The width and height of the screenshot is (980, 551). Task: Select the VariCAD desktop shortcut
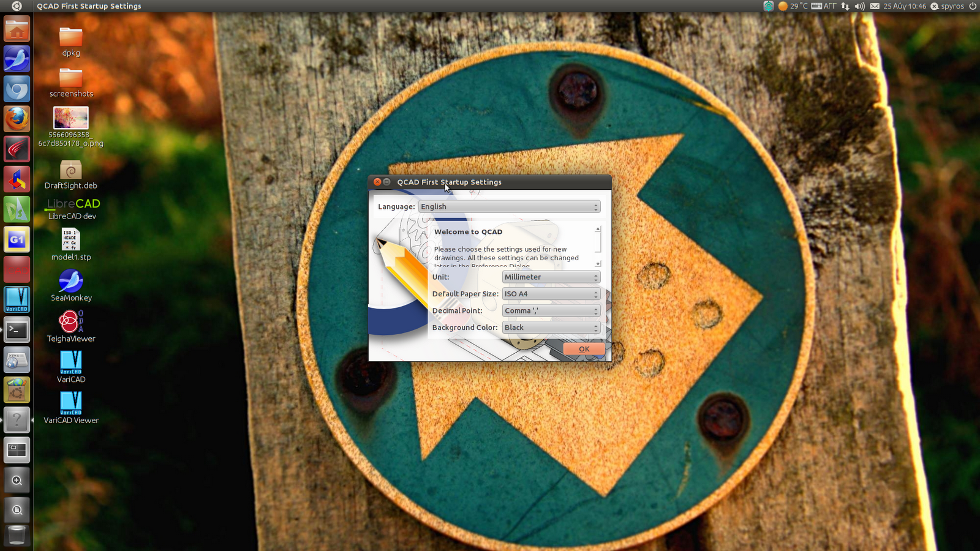(71, 367)
